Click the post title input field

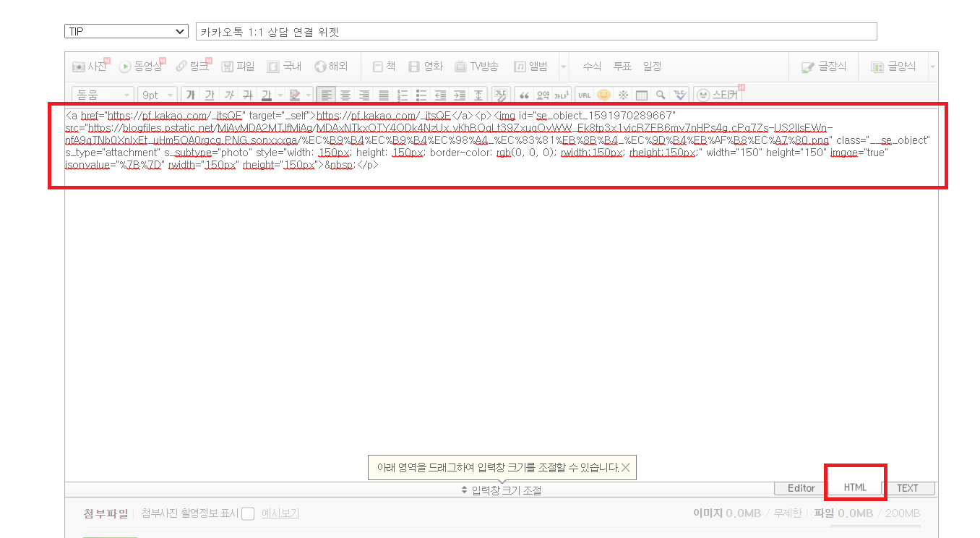point(536,31)
